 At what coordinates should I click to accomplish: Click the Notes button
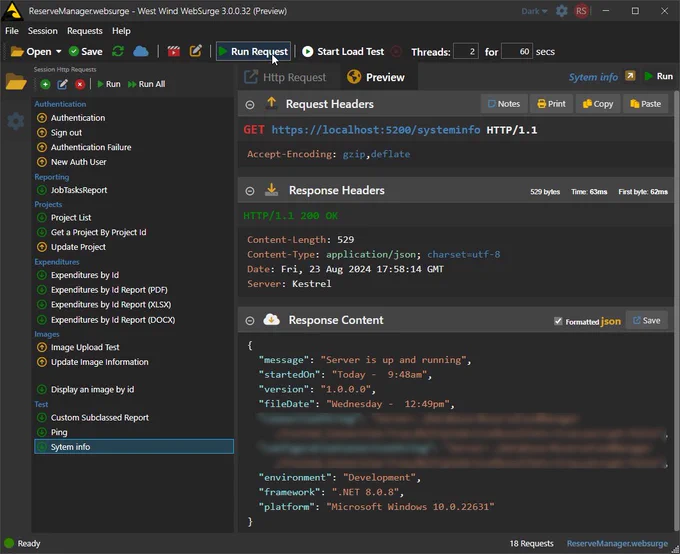tap(504, 104)
